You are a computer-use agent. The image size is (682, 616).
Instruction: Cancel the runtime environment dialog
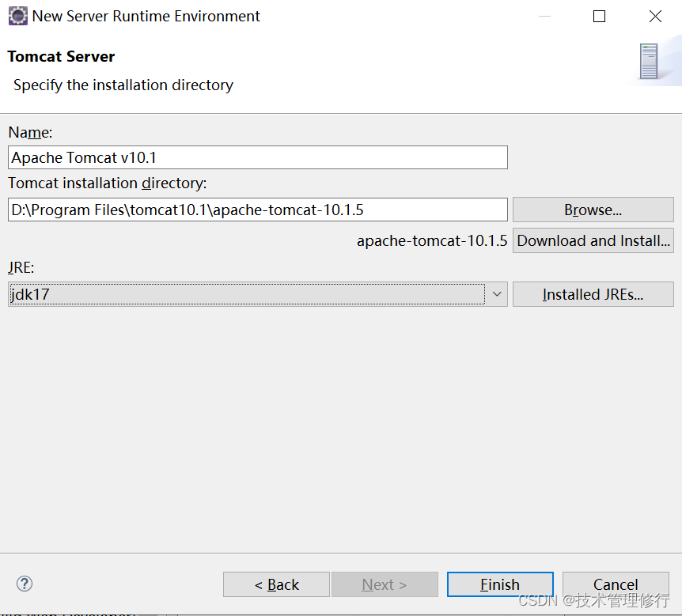point(616,584)
